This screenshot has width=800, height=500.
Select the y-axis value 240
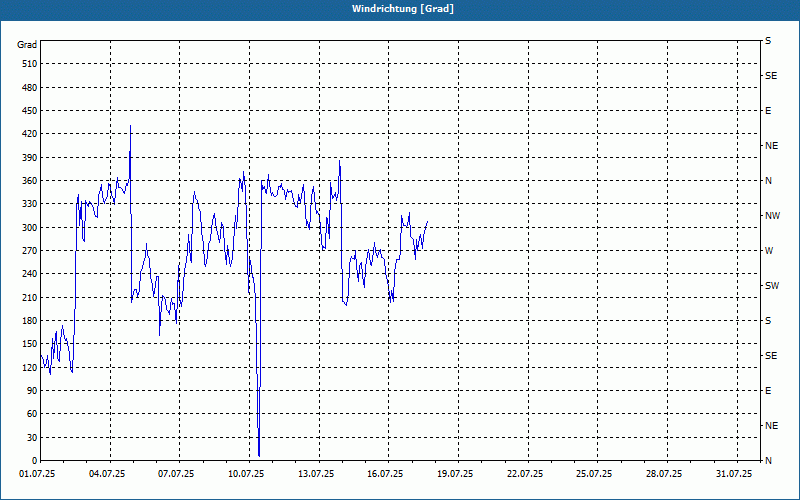click(x=30, y=274)
